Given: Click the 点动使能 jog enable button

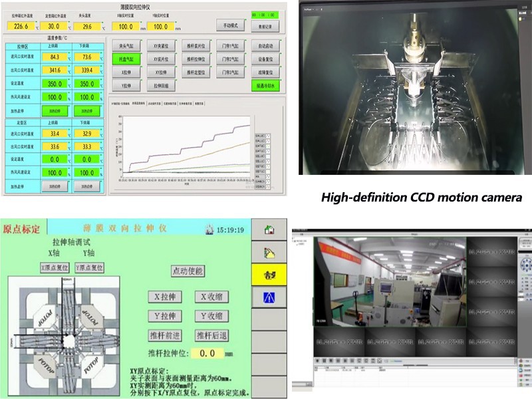Looking at the screenshot, I should (188, 271).
